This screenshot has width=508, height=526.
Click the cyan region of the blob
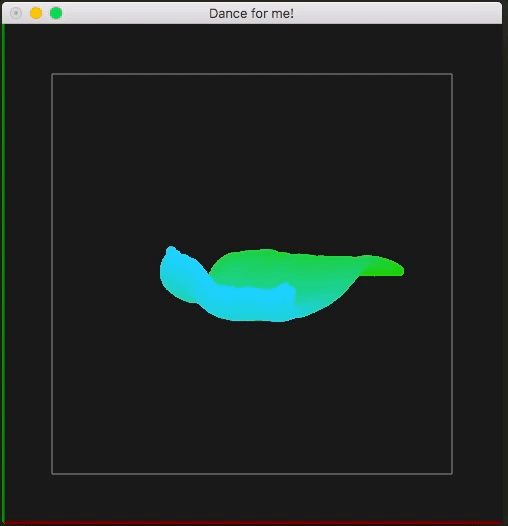click(x=235, y=300)
